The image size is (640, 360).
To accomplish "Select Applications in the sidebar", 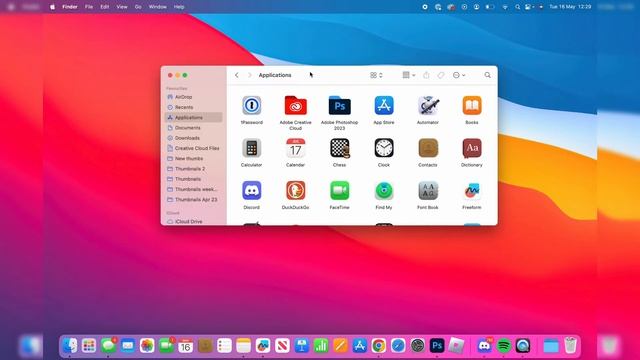I will point(194,118).
